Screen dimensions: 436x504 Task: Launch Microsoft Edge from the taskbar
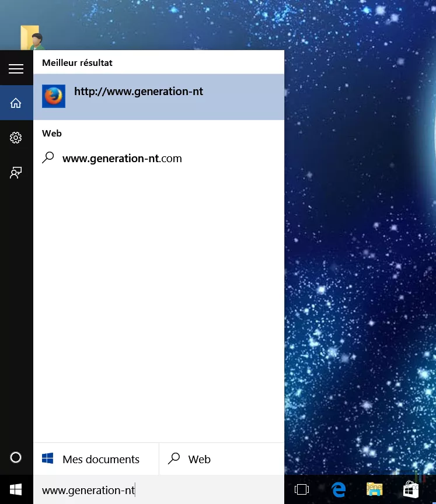(339, 490)
